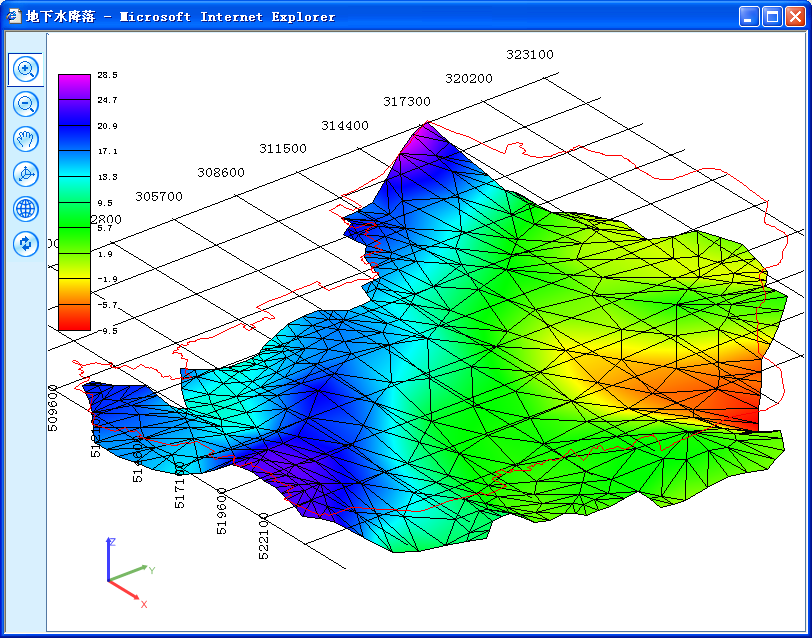The width and height of the screenshot is (812, 638).
Task: Click the axis label 314400
Action: [345, 125]
